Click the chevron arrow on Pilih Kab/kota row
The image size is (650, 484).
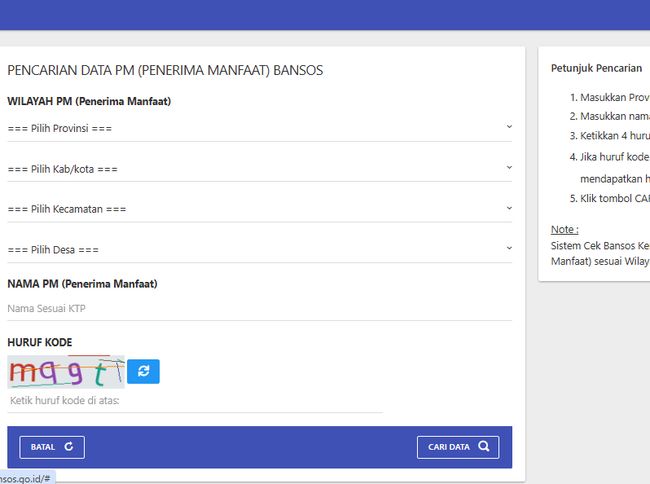508,168
